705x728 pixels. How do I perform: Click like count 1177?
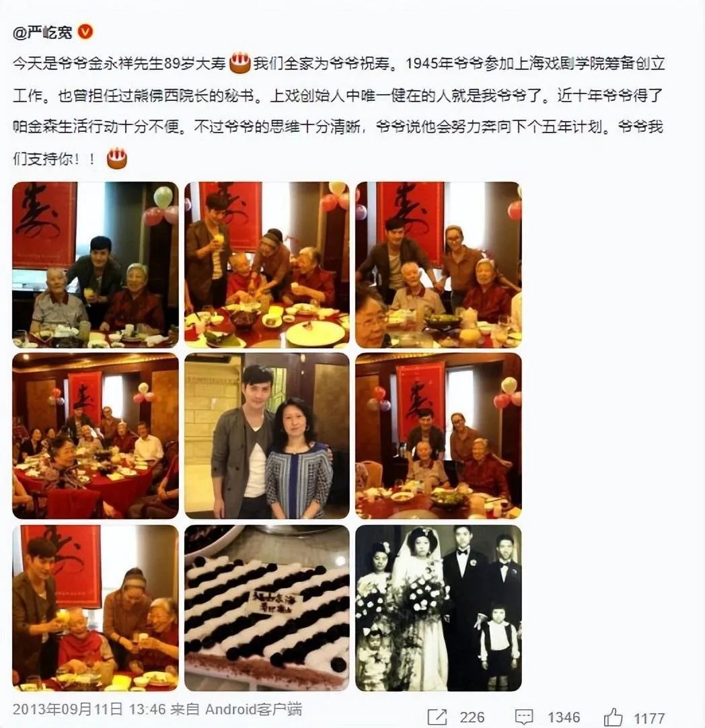(x=649, y=719)
